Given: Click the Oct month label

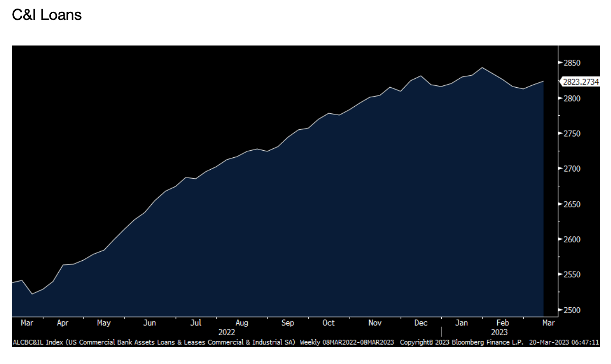Looking at the screenshot, I should (x=328, y=323).
